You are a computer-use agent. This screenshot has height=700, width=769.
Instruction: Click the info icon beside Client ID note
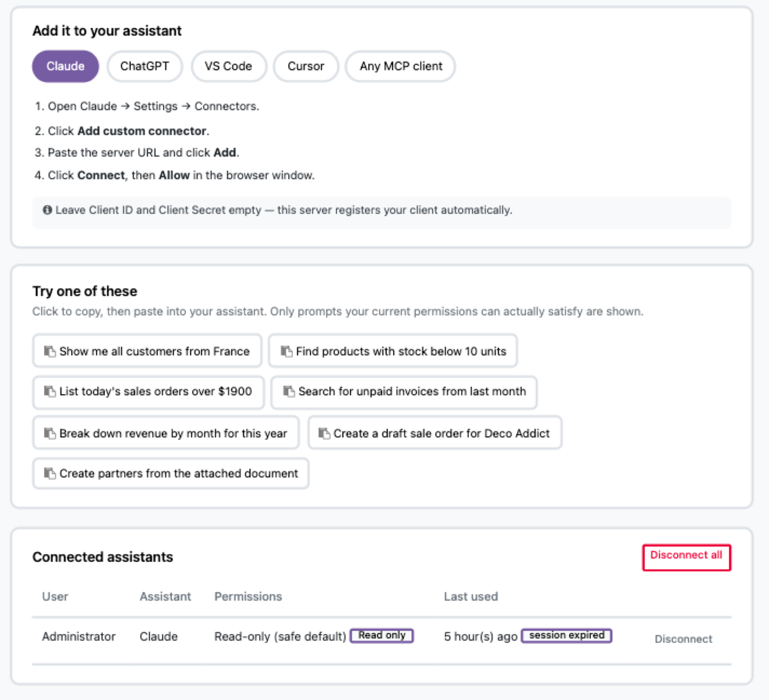pos(47,210)
